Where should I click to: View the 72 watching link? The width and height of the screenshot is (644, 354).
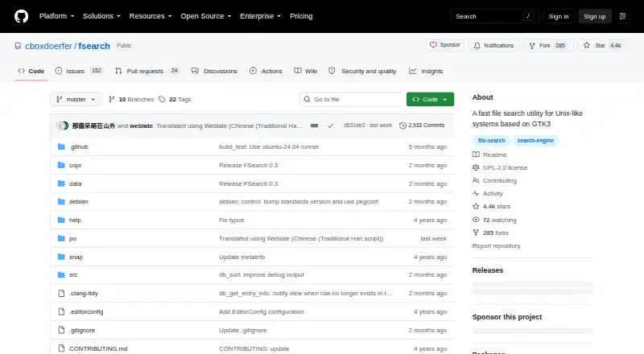[494, 220]
